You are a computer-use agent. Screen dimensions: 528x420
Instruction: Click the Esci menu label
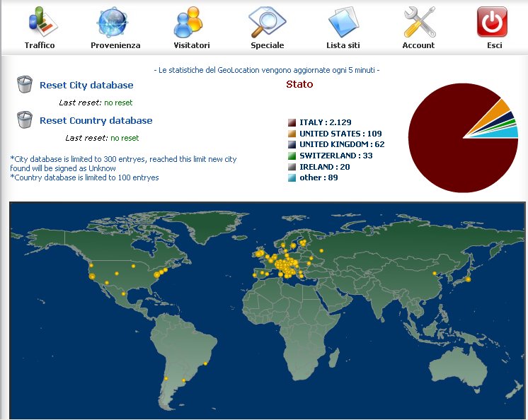click(x=494, y=45)
